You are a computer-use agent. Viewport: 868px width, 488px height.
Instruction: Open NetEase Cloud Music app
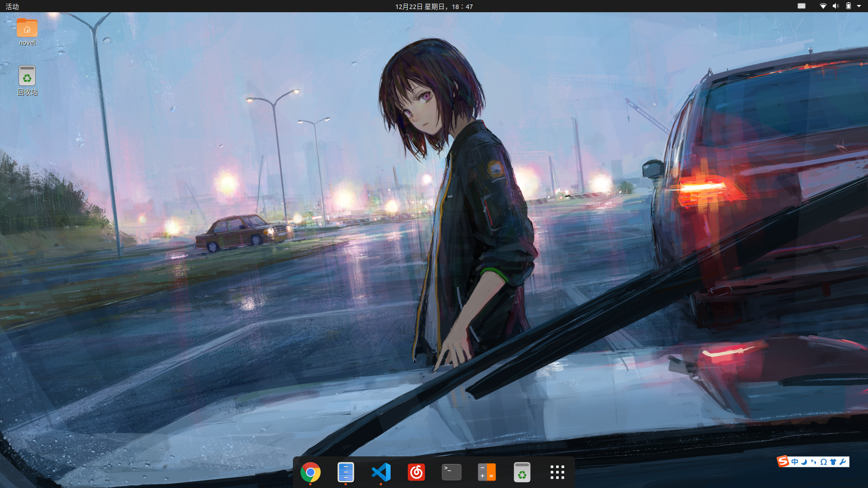[416, 473]
